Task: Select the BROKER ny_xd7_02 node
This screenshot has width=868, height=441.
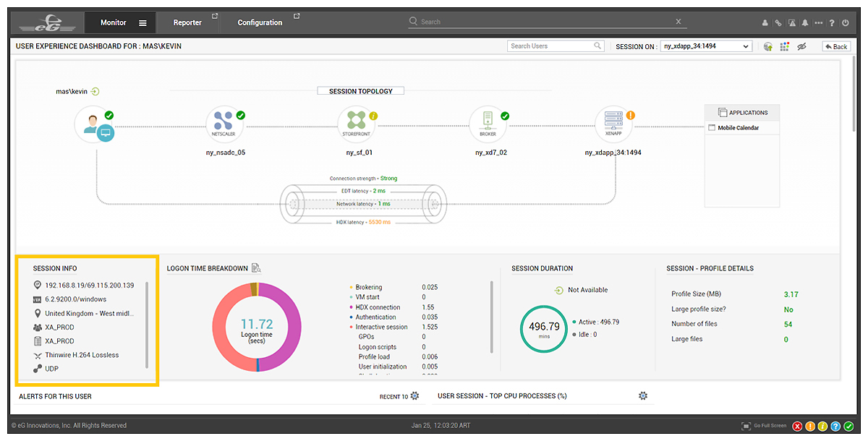Action: click(x=488, y=124)
